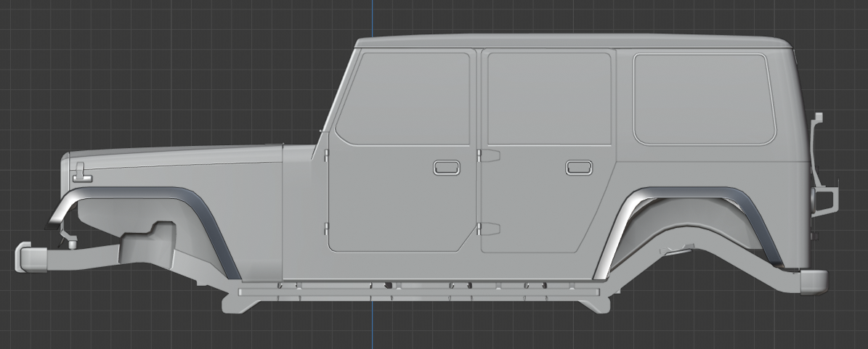Select the hood latch on the side

(x=82, y=173)
